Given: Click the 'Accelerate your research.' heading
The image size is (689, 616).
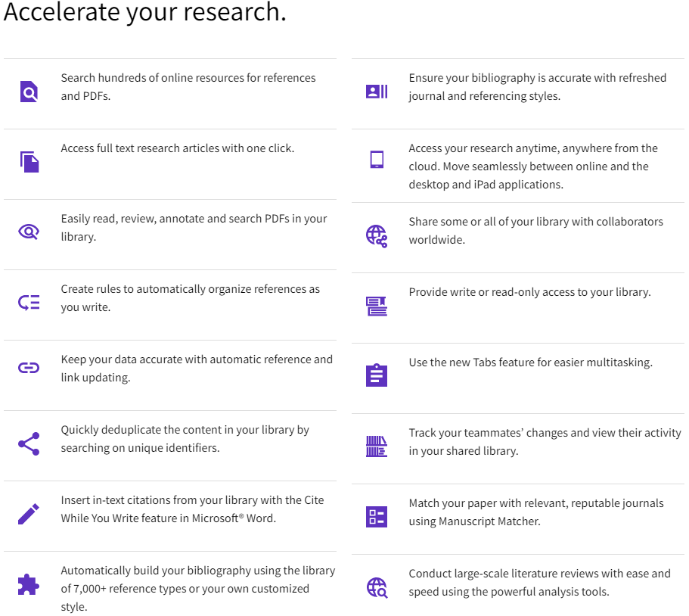Looking at the screenshot, I should [x=145, y=13].
